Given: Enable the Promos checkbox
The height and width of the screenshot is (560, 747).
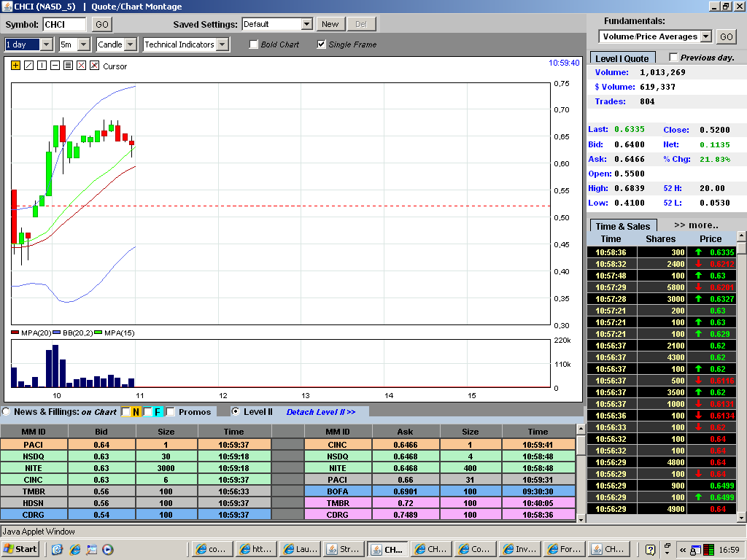Looking at the screenshot, I should pos(170,411).
